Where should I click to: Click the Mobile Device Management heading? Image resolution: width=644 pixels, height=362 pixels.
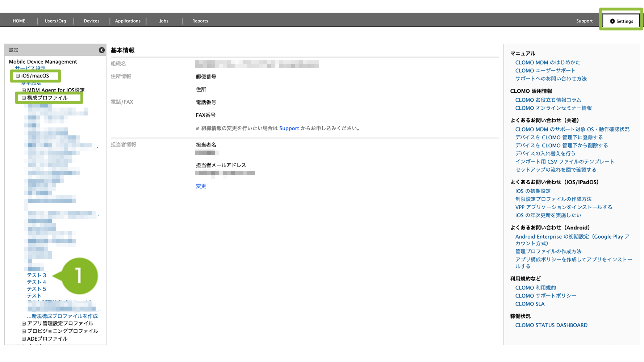pos(43,62)
